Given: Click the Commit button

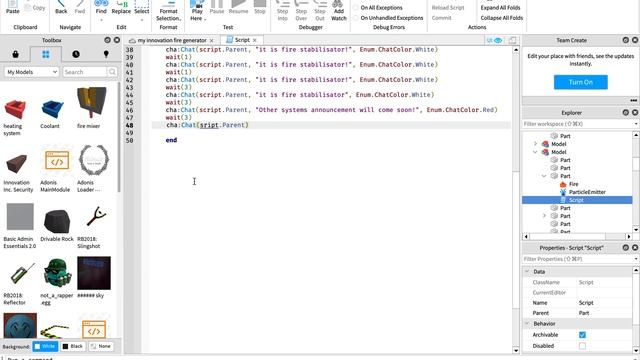Looking at the screenshot, I should [442, 18].
